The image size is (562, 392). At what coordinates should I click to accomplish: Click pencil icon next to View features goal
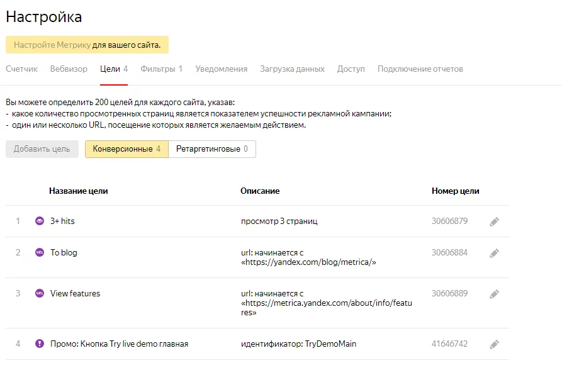tap(494, 294)
